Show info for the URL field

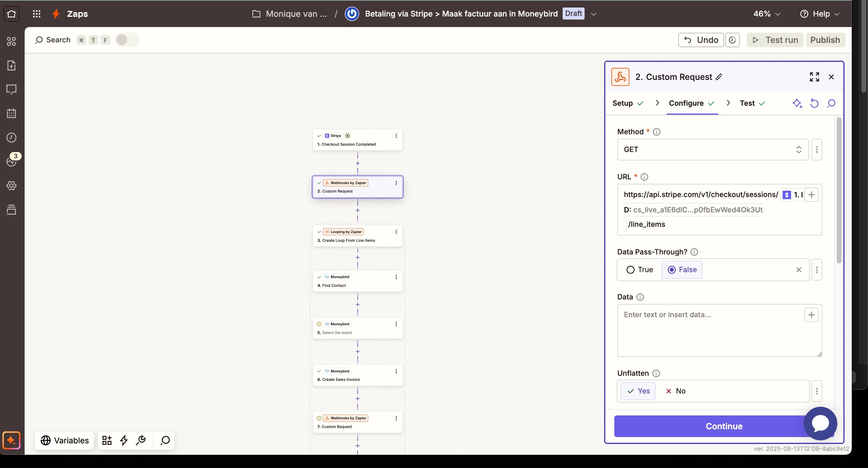pyautogui.click(x=644, y=177)
